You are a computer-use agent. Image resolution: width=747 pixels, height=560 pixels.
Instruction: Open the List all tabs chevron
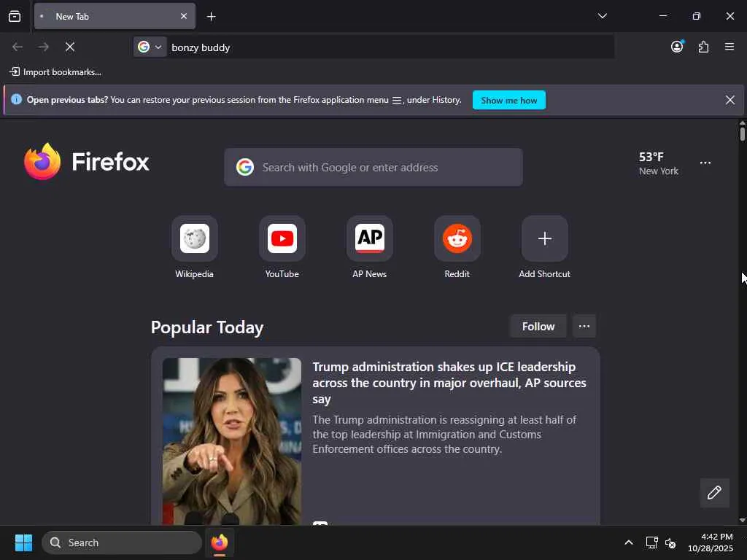click(602, 16)
